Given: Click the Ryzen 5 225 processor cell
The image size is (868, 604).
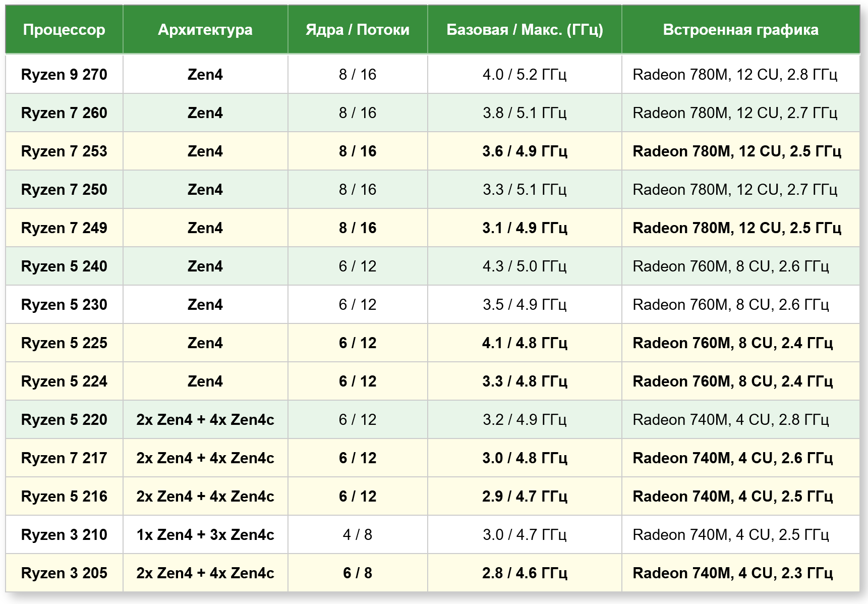Looking at the screenshot, I should (x=64, y=343).
